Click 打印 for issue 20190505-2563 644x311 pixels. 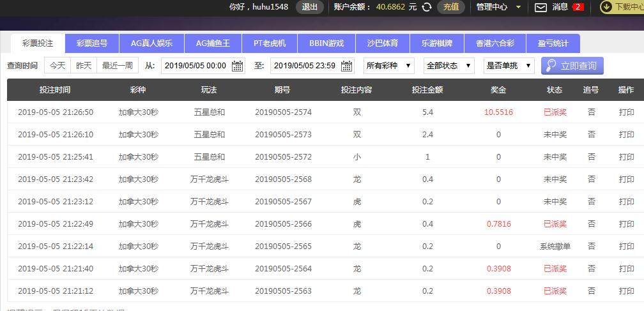626,291
